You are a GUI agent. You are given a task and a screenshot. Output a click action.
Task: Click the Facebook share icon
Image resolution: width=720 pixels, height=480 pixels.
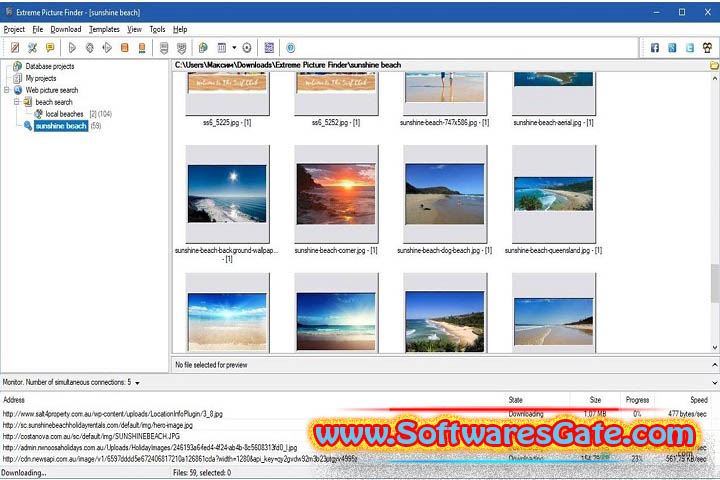[655, 48]
